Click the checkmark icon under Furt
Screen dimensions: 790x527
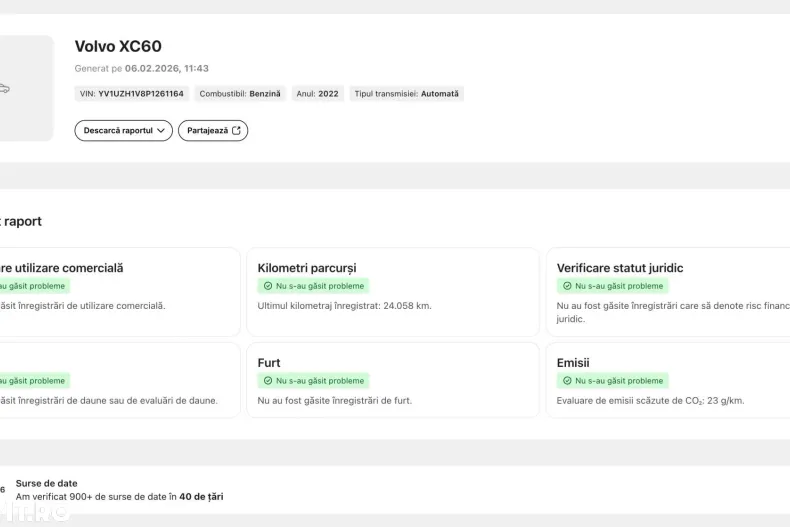[x=268, y=381]
